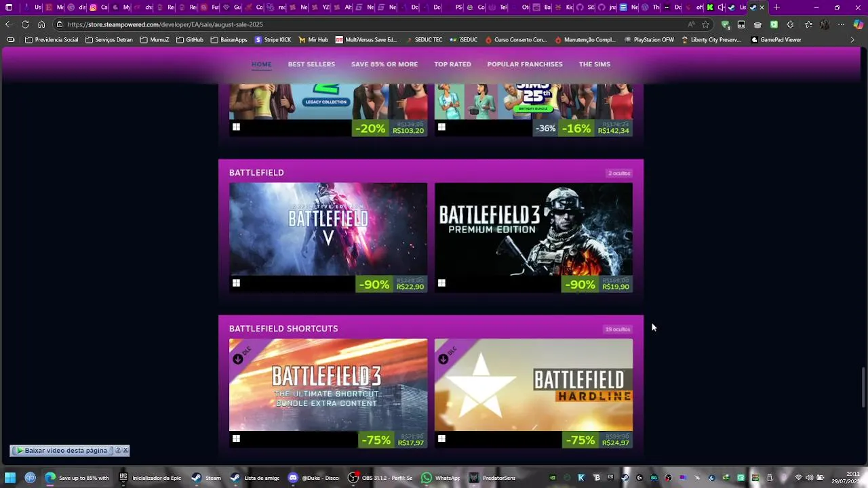Open the system tray volume icon
Viewport: 868px width, 488px height.
coord(809,478)
